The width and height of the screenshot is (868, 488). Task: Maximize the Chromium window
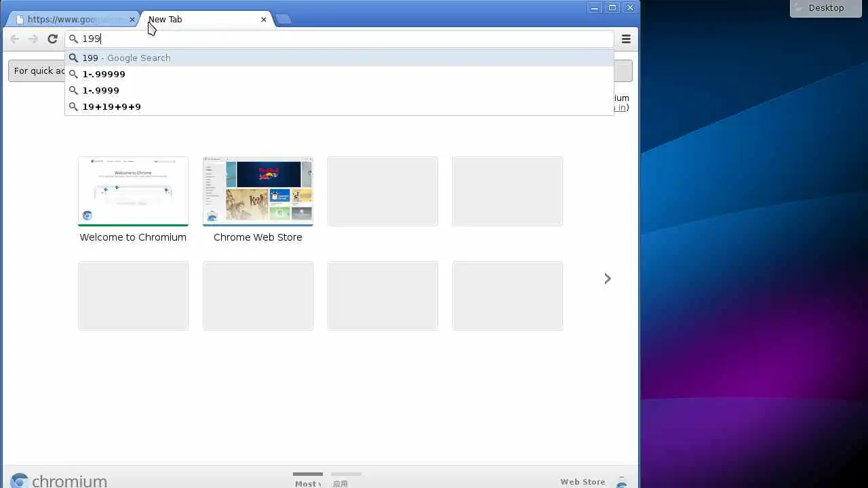612,7
